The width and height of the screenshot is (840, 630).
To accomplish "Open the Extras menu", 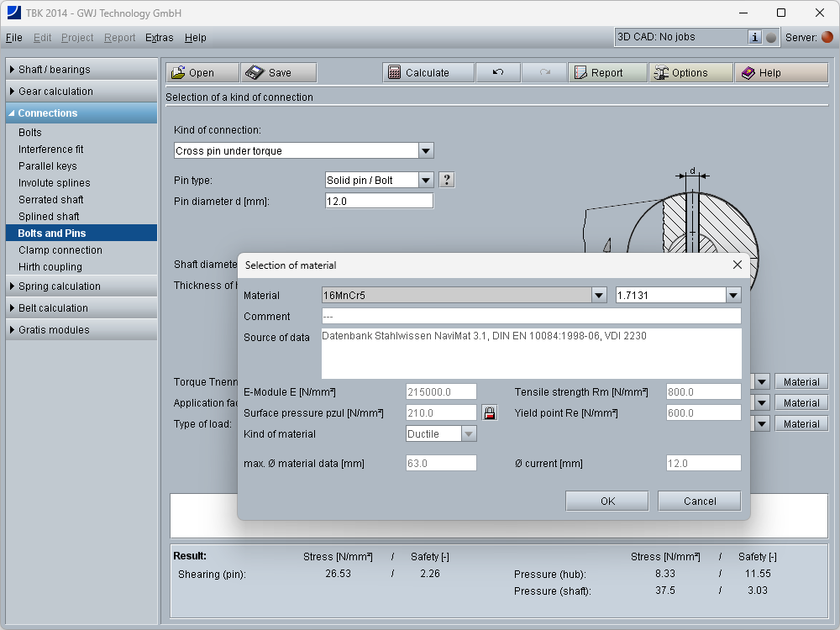I will click(159, 38).
